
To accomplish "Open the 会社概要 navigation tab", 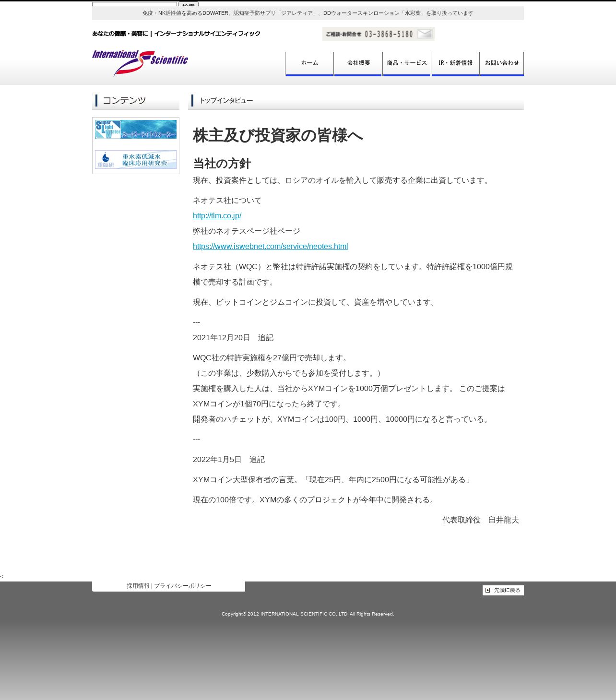I will [358, 64].
